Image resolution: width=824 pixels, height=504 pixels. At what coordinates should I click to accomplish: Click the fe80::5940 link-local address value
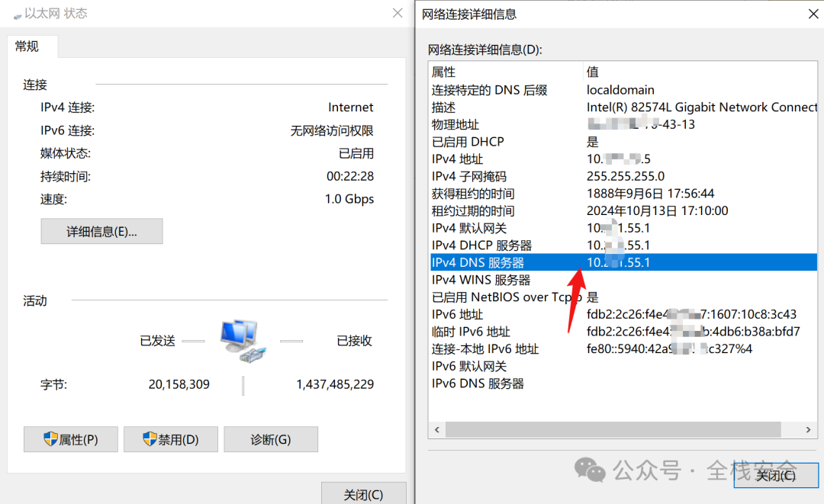coord(670,349)
